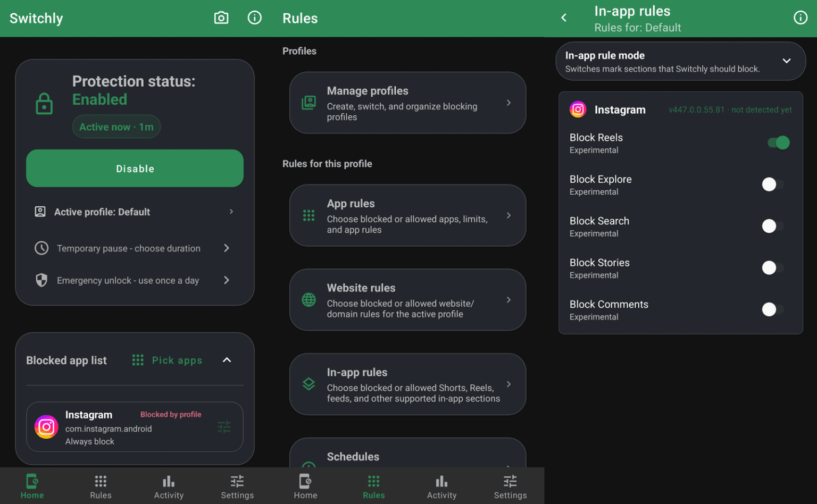Enable the Block Explore switch

[773, 184]
